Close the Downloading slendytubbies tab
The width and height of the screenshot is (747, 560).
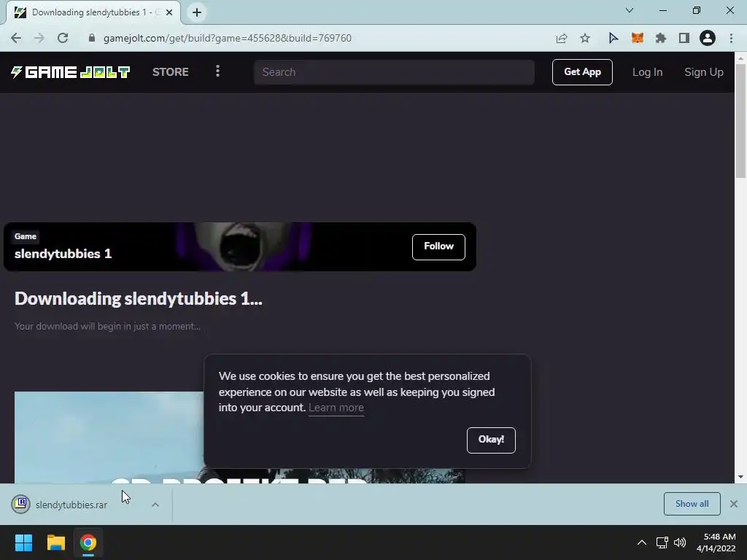click(169, 12)
